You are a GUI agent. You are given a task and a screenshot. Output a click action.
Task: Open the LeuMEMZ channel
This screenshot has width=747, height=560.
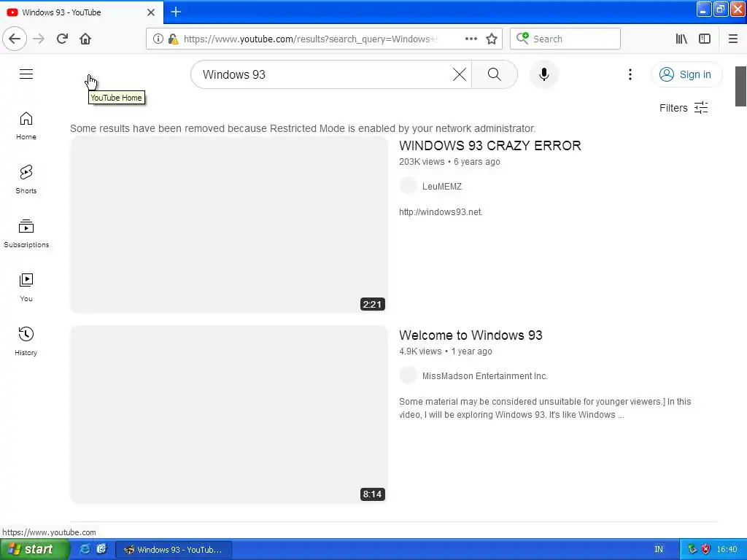point(441,187)
